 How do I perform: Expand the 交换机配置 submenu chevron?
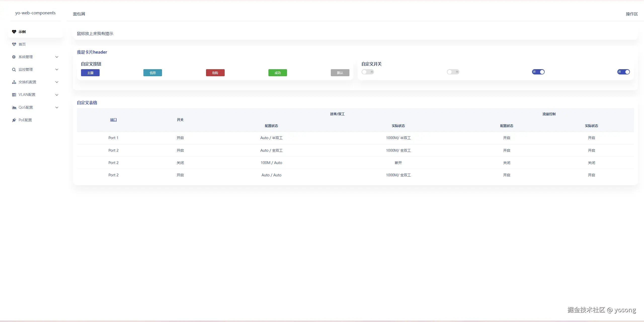coord(57,82)
